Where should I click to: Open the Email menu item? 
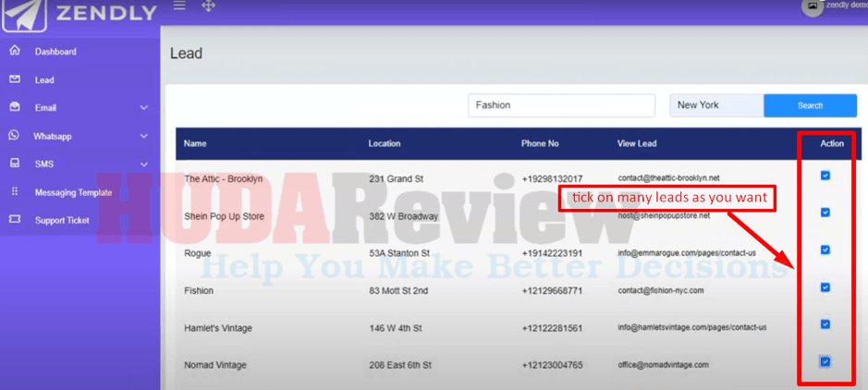45,108
